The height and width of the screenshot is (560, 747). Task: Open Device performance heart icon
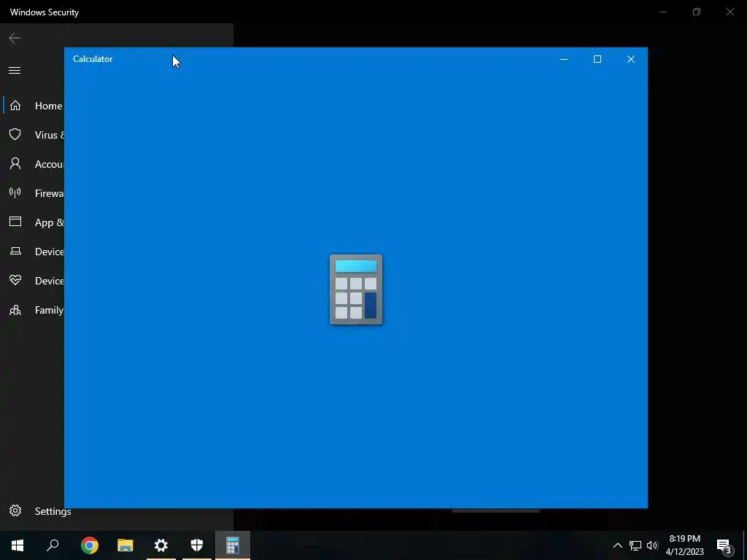[x=15, y=280]
